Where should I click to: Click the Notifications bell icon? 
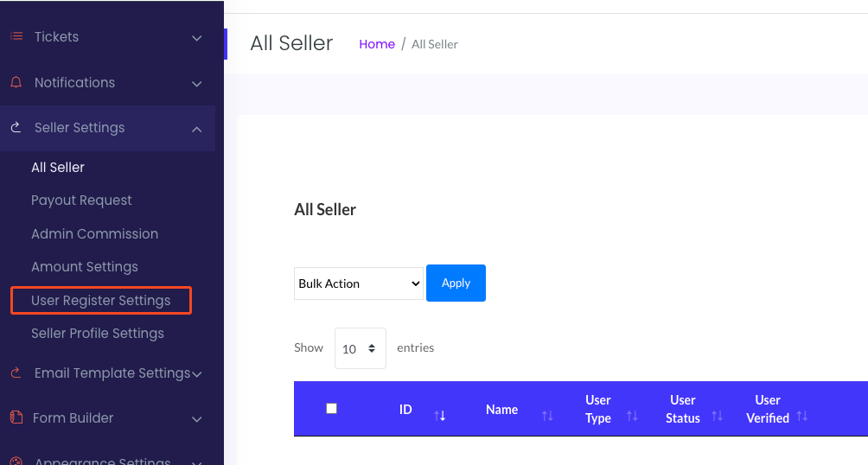coord(16,83)
